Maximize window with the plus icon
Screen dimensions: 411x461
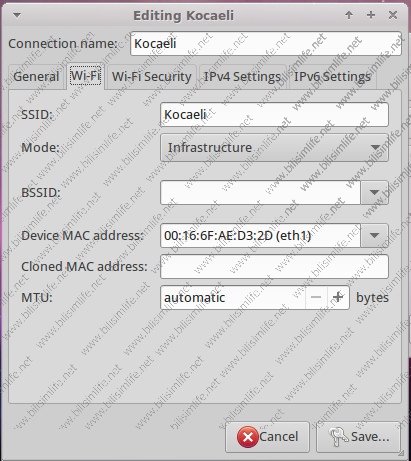(371, 15)
